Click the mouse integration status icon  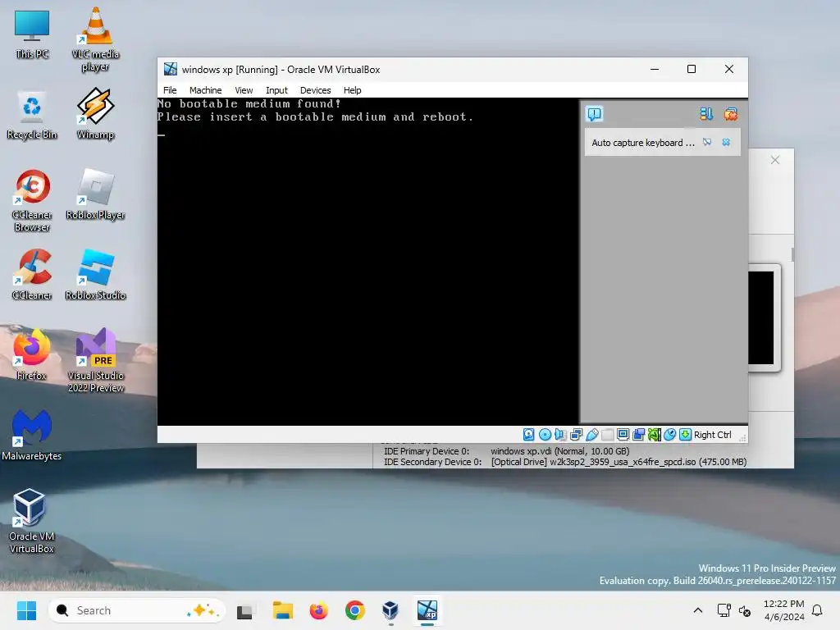[669, 435]
